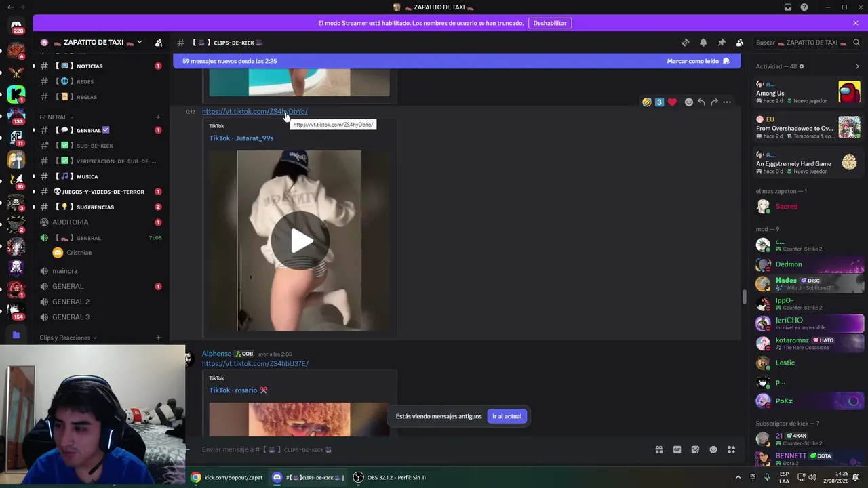Play the Jutarat_99s TikTok video
The image size is (868, 488).
coord(299,241)
